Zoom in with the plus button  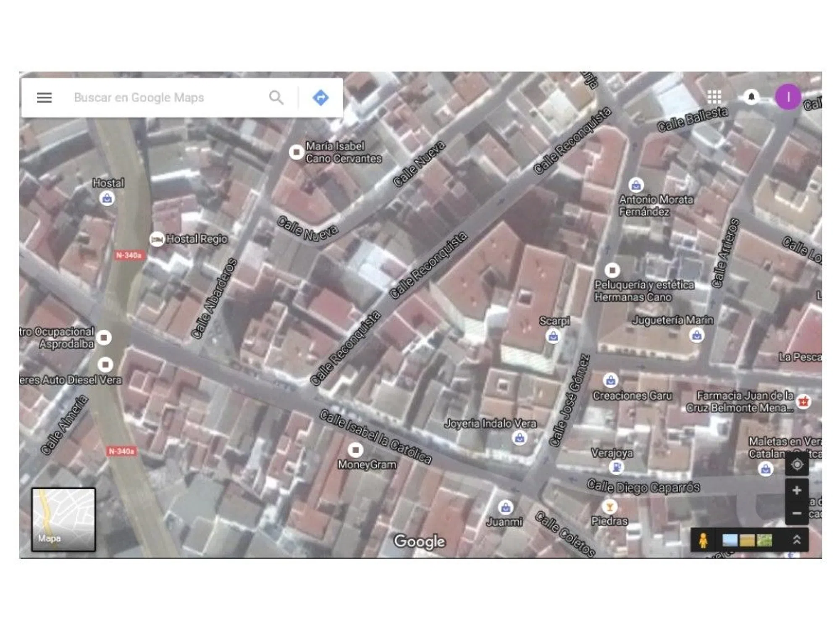coord(797,490)
